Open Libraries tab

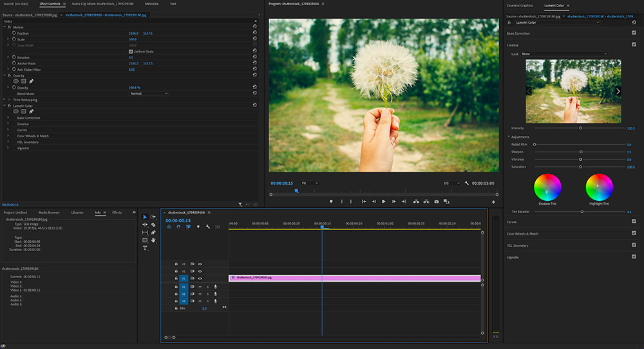coord(77,212)
